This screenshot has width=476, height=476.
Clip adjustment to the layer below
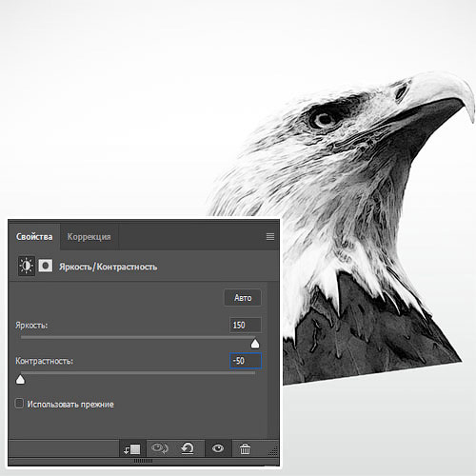point(132,449)
